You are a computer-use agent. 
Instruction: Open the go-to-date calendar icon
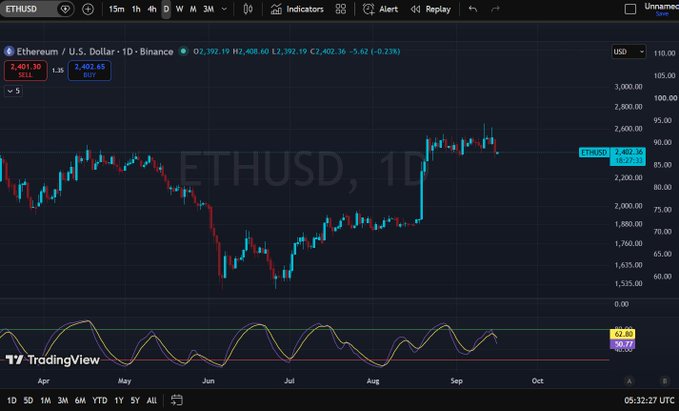(177, 400)
